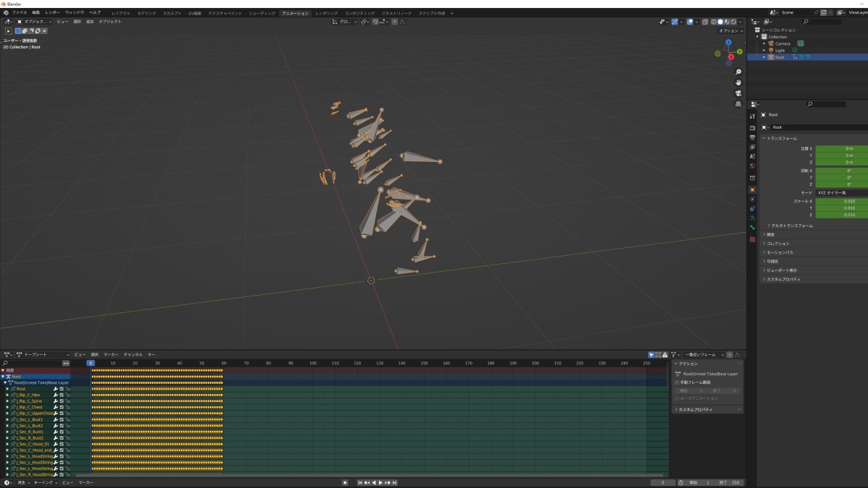
Task: Switch perspective/orthographic grid icon in viewport
Action: click(738, 103)
